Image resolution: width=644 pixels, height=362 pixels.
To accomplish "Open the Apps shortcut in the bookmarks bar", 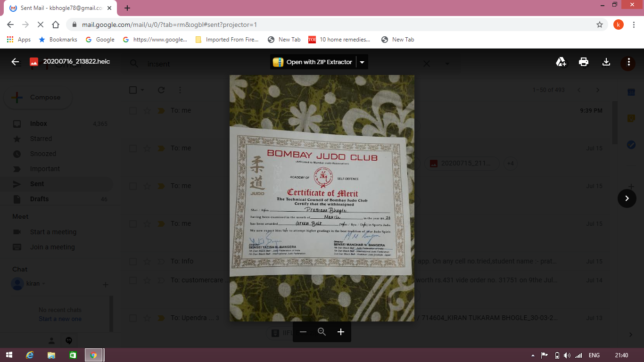I will 19,40.
